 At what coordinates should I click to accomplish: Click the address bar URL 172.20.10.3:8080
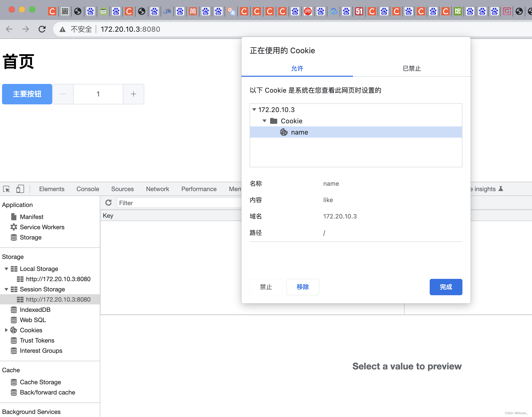point(130,29)
